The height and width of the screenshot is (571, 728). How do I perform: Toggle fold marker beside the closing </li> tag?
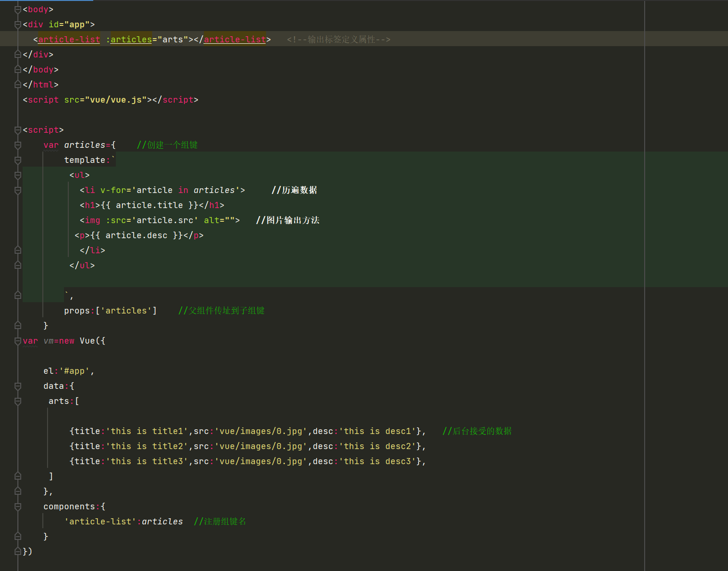[x=18, y=250]
